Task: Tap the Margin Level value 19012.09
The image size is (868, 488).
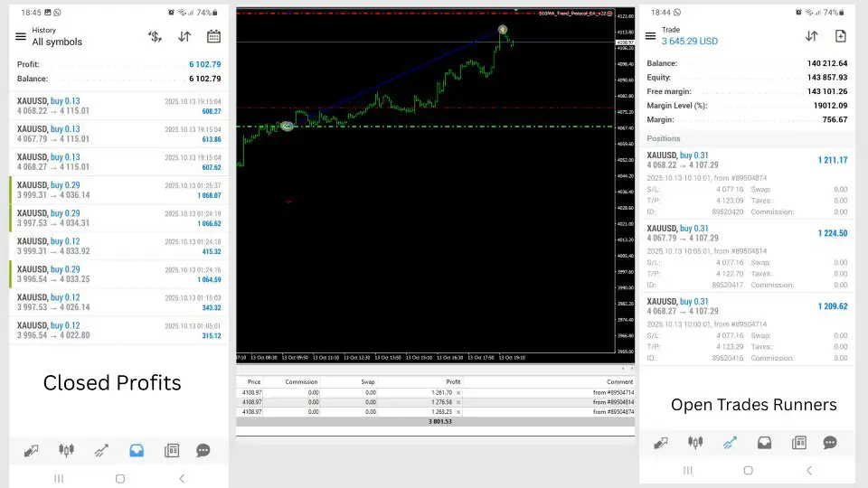Action: (x=830, y=105)
